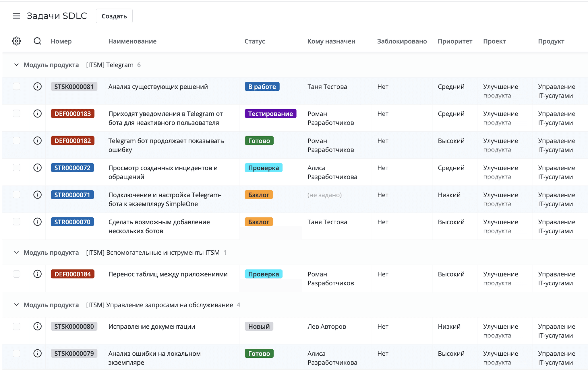This screenshot has height=370, width=588.
Task: Select checkbox for STSK0000079 row
Action: click(x=17, y=353)
